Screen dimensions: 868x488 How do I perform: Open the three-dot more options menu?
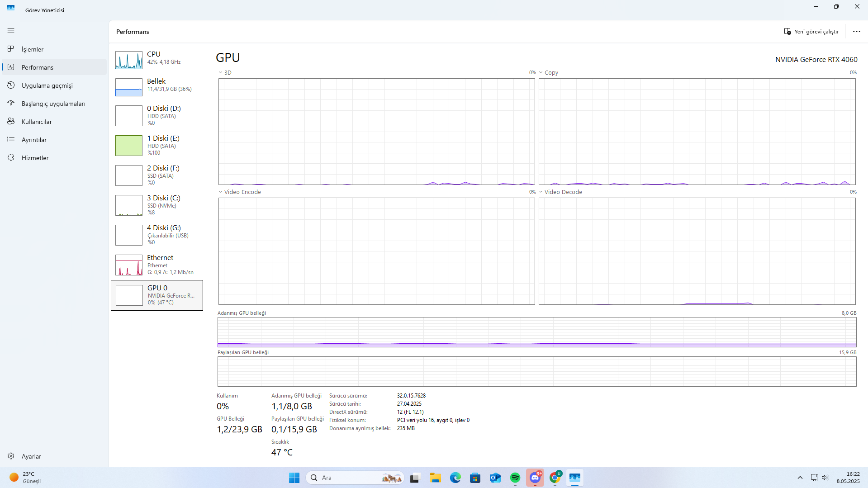click(x=856, y=32)
